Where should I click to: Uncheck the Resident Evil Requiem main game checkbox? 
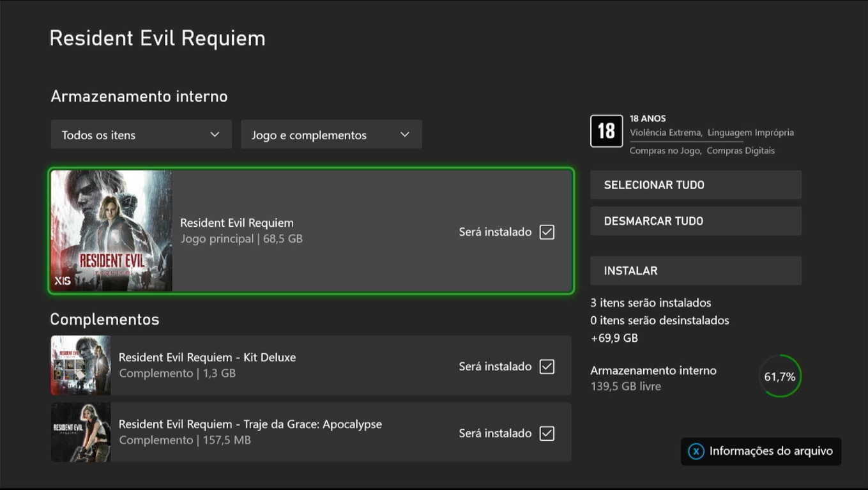tap(547, 232)
